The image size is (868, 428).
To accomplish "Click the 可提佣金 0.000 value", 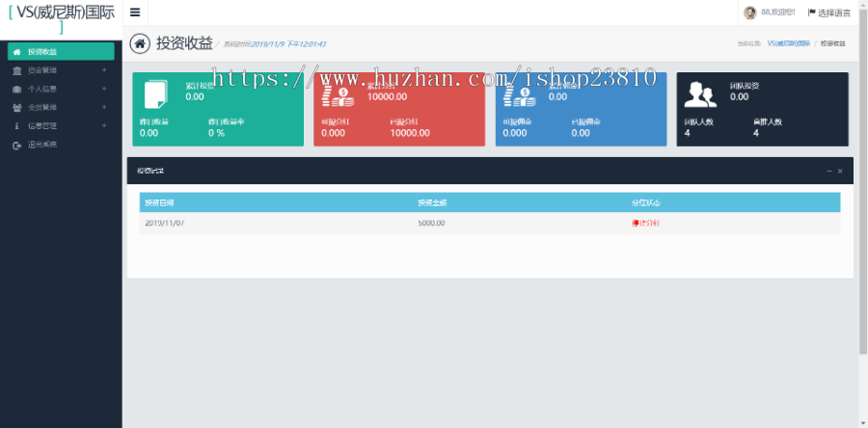I will pos(515,133).
